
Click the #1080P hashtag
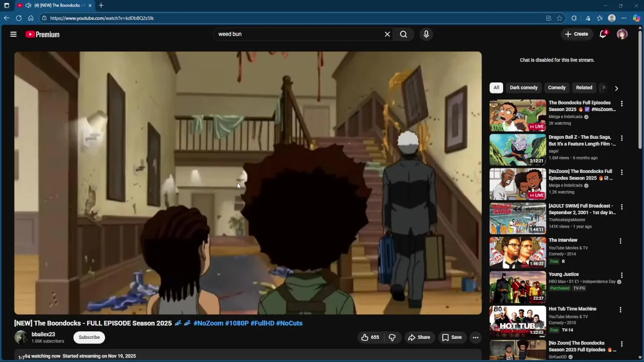[237, 323]
